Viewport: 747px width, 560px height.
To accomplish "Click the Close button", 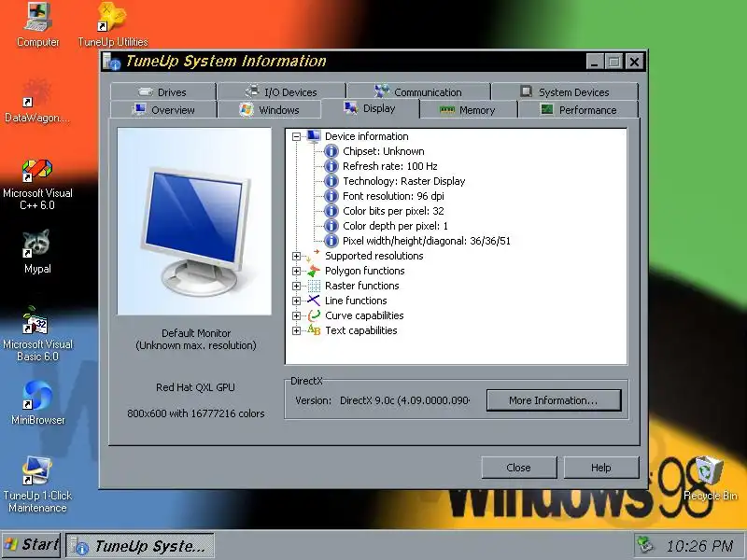I will pos(519,468).
